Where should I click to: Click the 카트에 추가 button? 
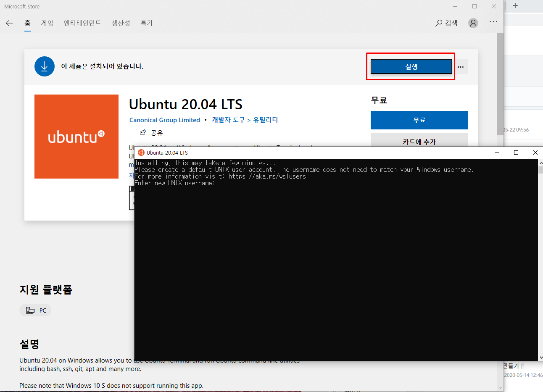click(x=419, y=140)
